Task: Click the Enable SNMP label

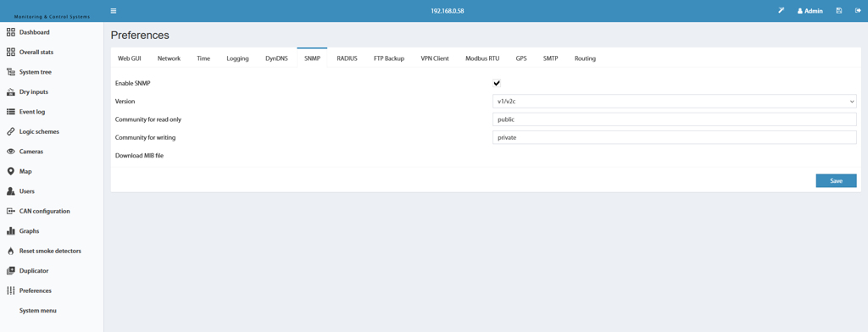Action: (x=133, y=84)
